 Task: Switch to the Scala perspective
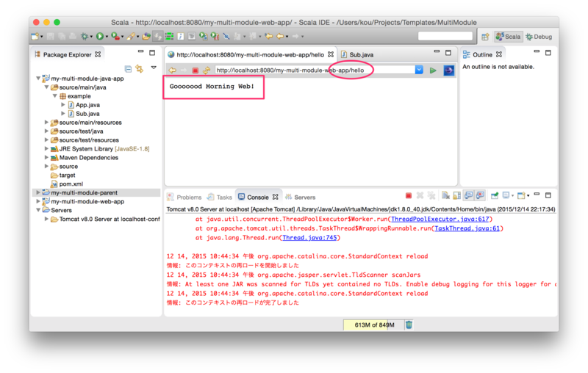(508, 36)
